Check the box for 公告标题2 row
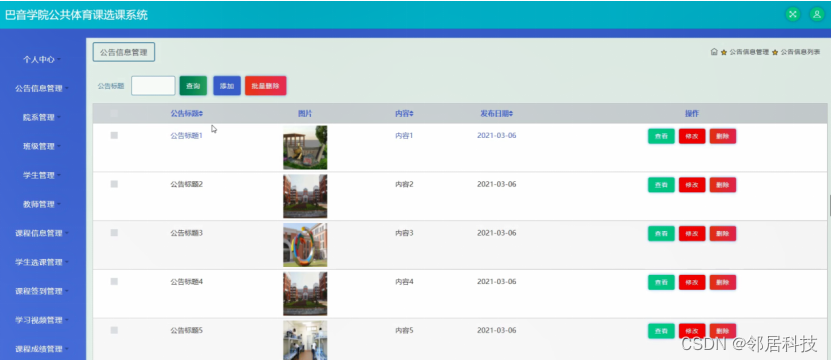 click(114, 184)
